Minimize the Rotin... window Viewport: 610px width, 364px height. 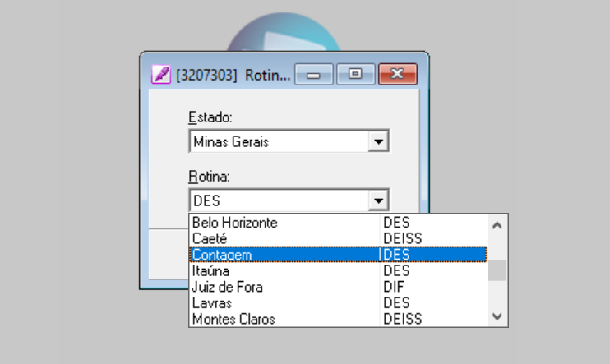313,74
